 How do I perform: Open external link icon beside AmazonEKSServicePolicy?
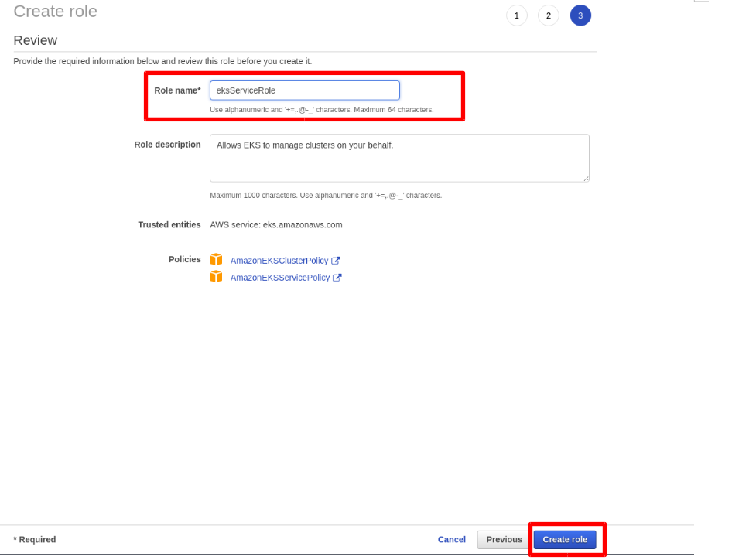click(x=337, y=278)
